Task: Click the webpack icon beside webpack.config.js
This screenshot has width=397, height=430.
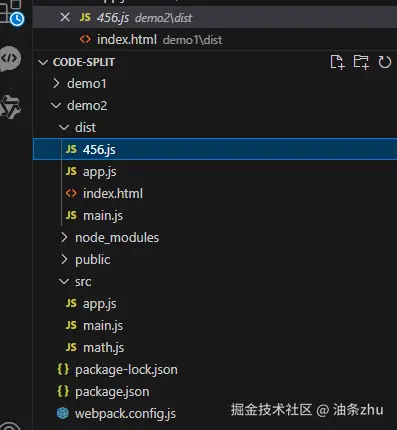Action: 63,413
